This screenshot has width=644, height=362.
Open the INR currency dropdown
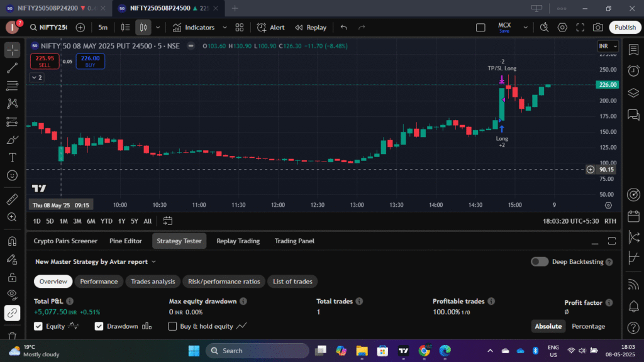(x=608, y=46)
